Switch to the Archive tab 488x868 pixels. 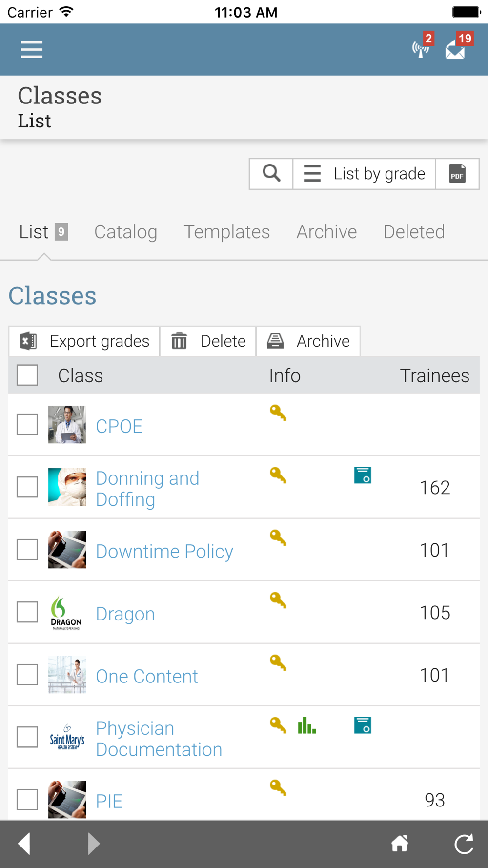click(326, 232)
